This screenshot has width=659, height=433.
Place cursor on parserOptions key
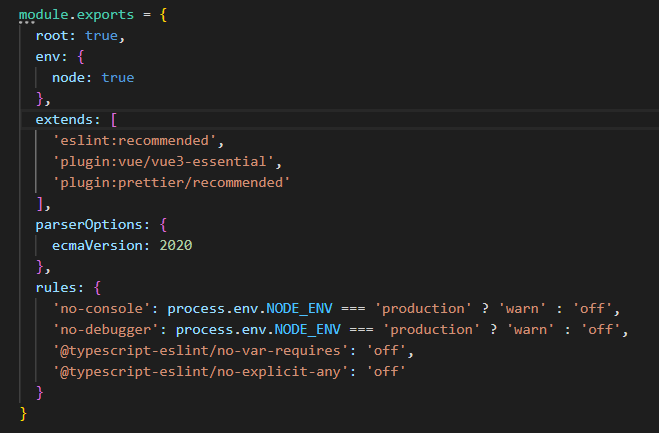click(90, 226)
